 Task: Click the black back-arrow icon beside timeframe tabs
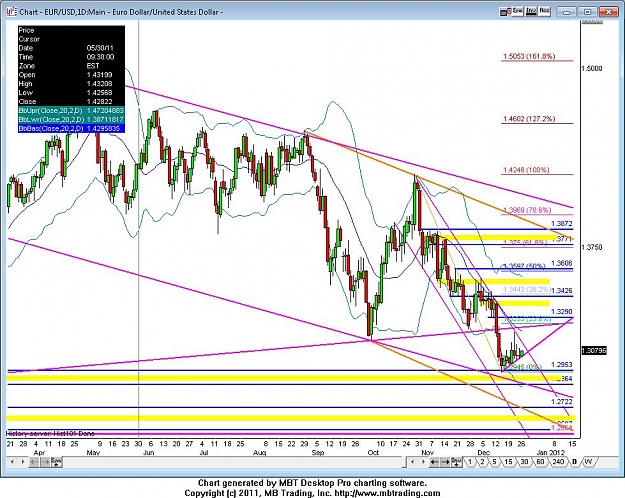(435, 462)
